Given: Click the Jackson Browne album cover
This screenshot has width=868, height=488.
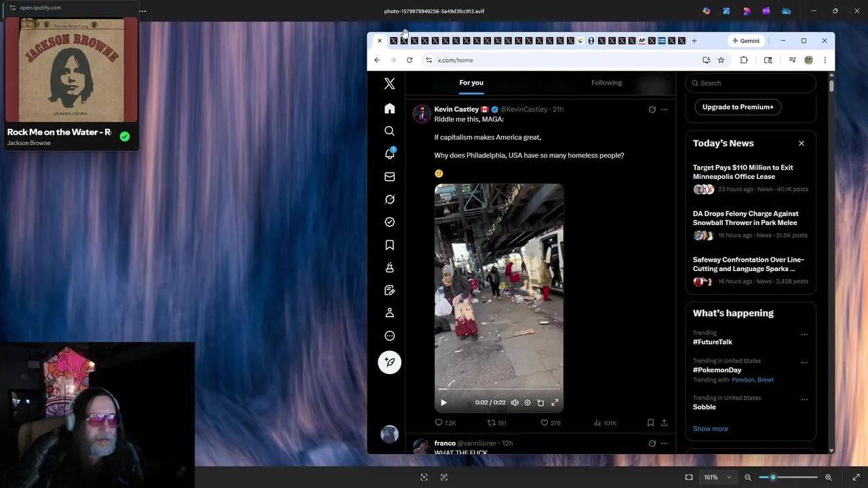Looking at the screenshot, I should pyautogui.click(x=71, y=70).
